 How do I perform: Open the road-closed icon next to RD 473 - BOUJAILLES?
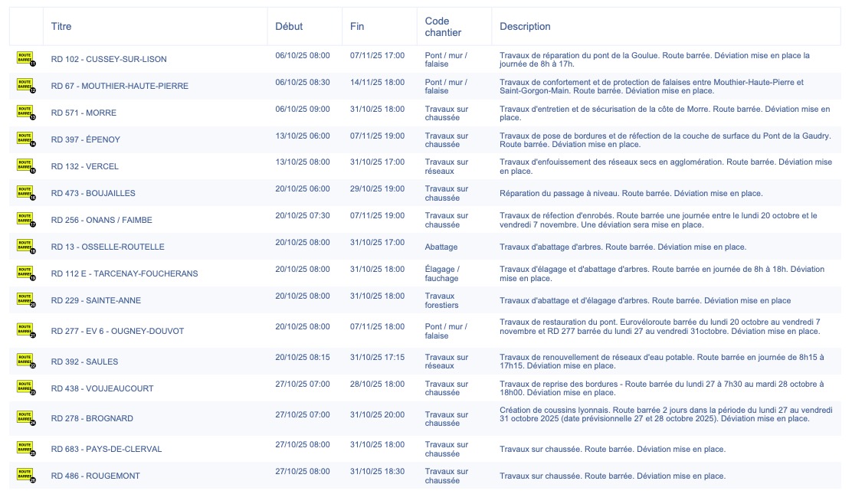click(x=25, y=193)
